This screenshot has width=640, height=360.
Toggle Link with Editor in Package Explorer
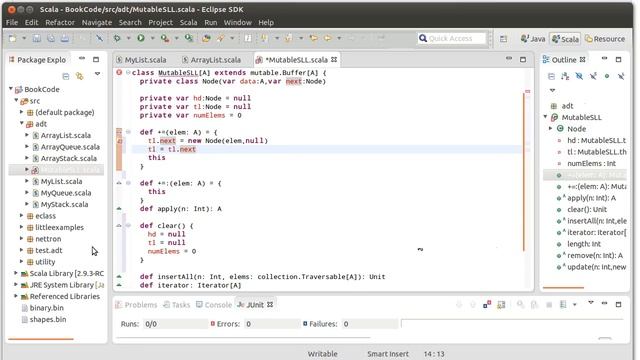coord(80,76)
